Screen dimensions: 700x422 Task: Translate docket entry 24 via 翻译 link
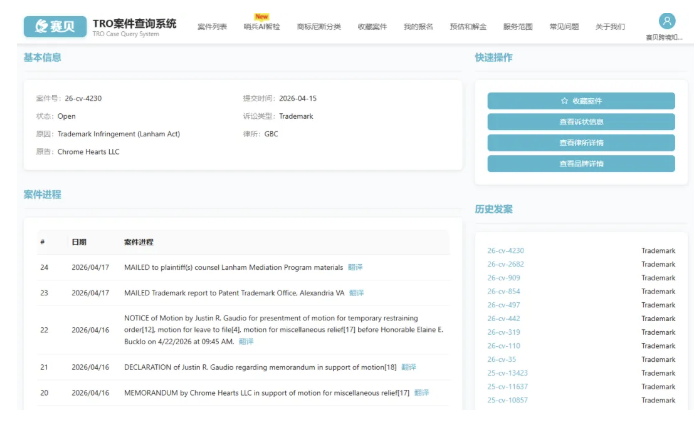355,268
